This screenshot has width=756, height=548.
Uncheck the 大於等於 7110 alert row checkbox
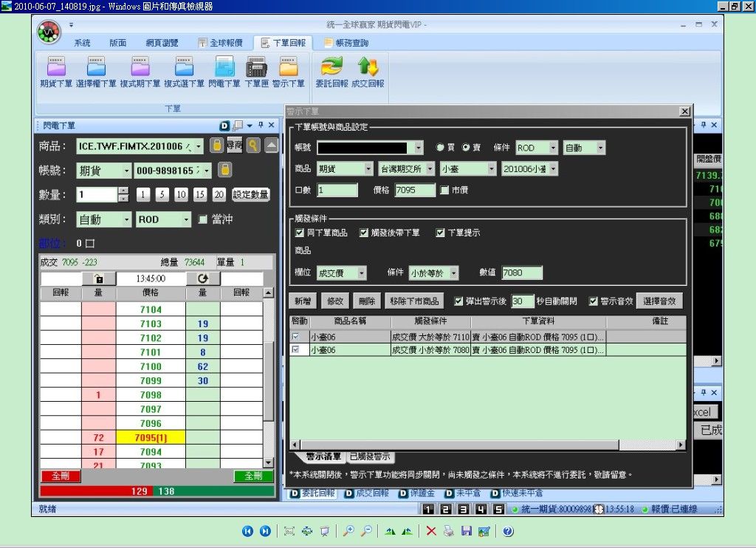[x=295, y=337]
